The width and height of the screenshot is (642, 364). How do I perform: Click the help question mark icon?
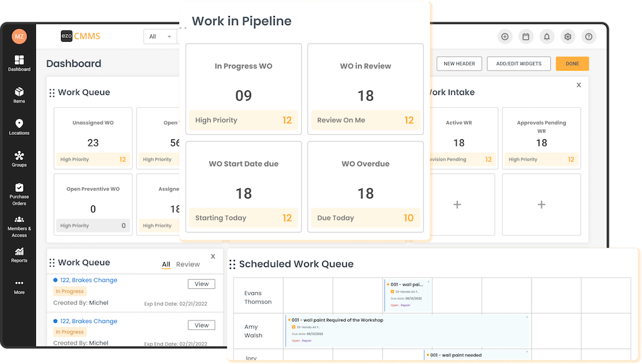[588, 37]
